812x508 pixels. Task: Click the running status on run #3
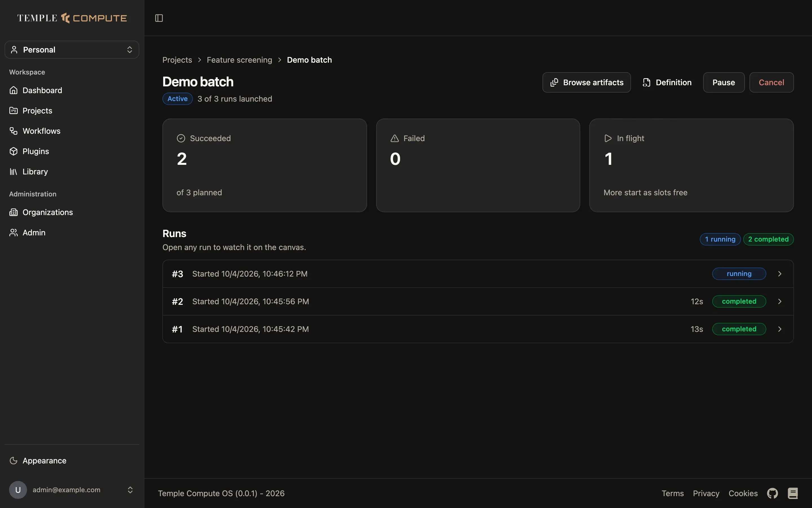(x=739, y=274)
